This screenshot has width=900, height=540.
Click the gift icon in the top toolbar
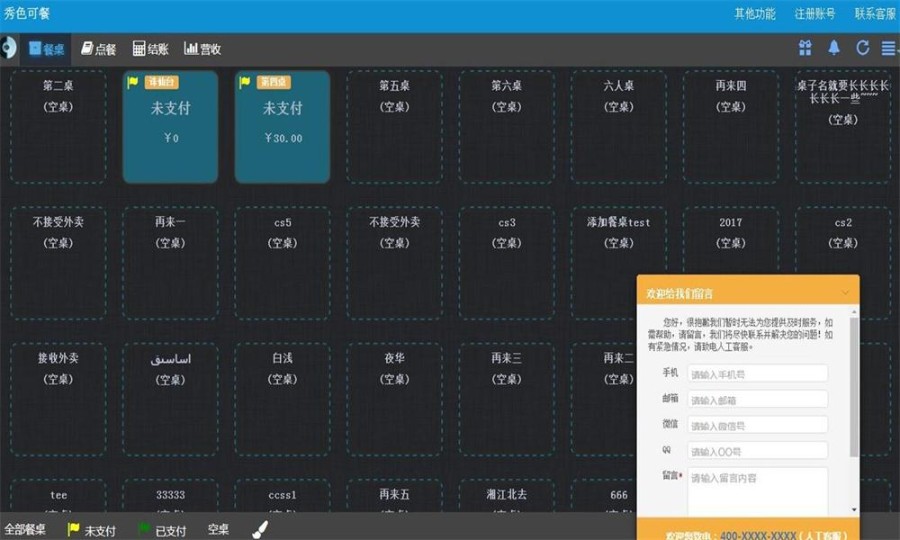(x=805, y=48)
